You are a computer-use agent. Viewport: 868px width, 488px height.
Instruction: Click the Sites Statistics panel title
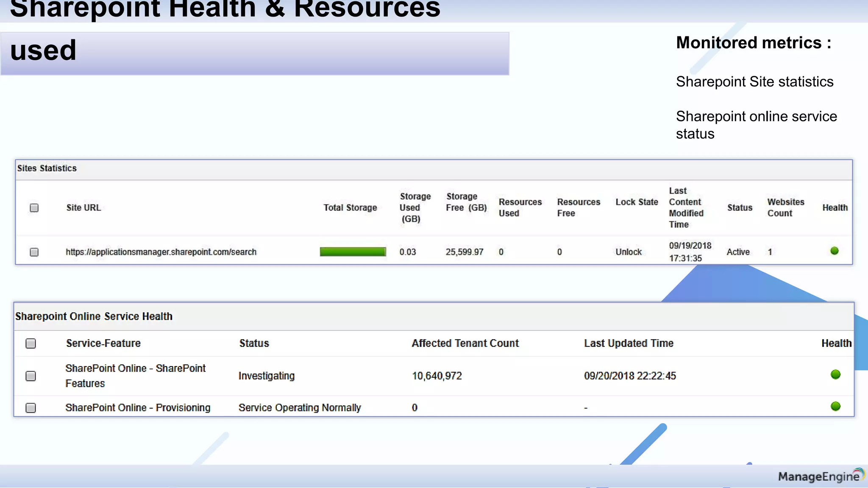[47, 168]
